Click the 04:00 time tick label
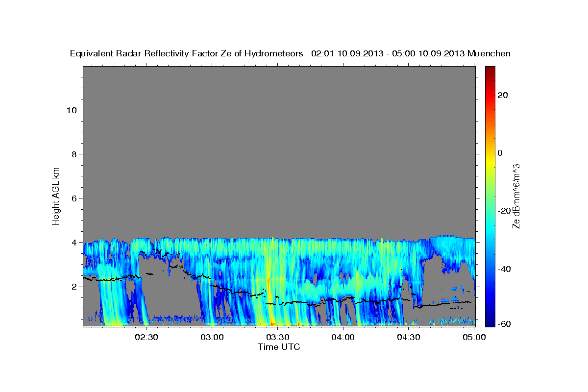The width and height of the screenshot is (588, 392). [x=343, y=337]
